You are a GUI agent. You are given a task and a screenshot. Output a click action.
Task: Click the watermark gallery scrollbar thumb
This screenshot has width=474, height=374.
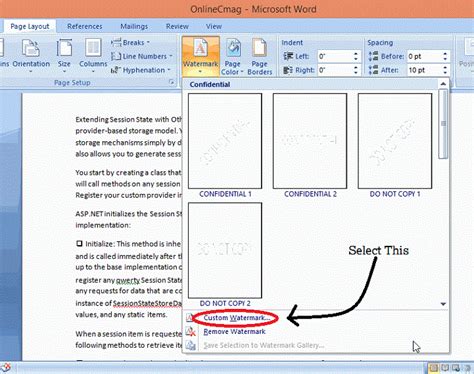[x=443, y=124]
